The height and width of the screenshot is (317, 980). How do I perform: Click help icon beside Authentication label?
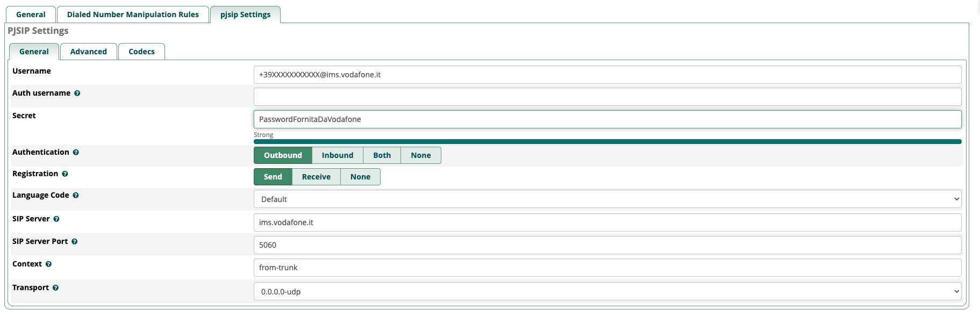[76, 153]
